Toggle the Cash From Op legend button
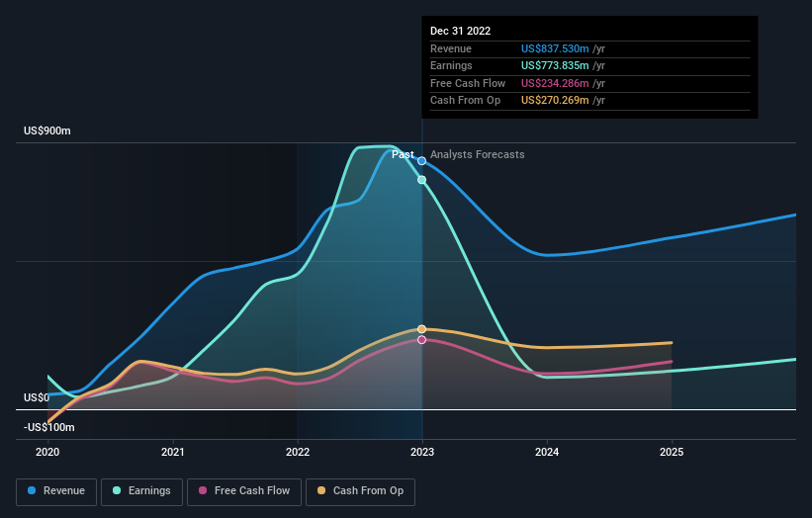This screenshot has height=518, width=812. point(360,491)
